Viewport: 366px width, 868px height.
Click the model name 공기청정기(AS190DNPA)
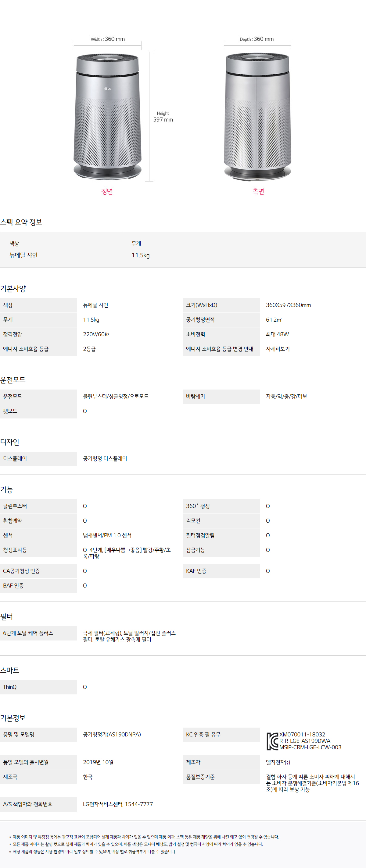[112, 735]
